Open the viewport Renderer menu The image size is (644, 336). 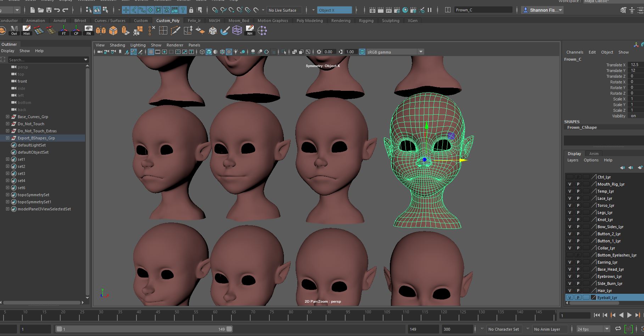pos(175,45)
